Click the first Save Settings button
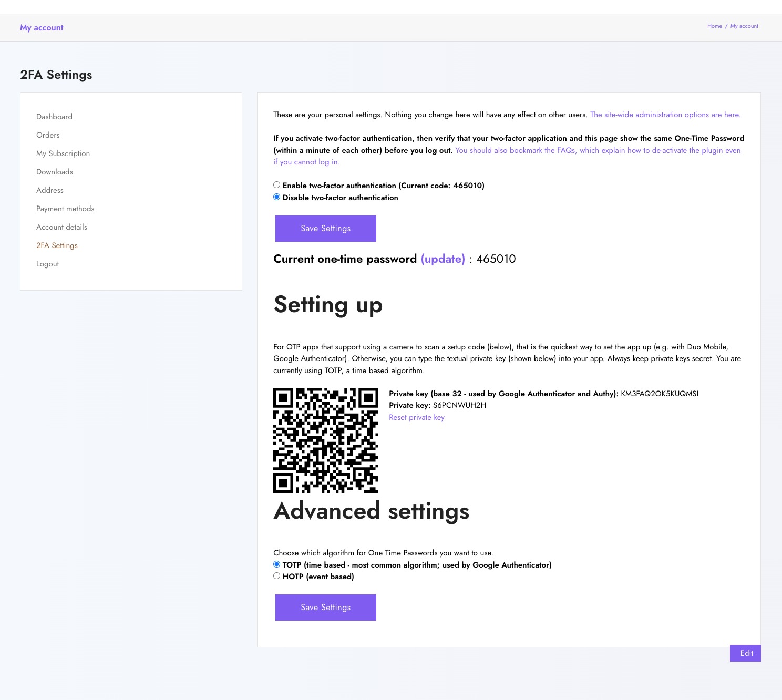The width and height of the screenshot is (782, 700). (325, 229)
